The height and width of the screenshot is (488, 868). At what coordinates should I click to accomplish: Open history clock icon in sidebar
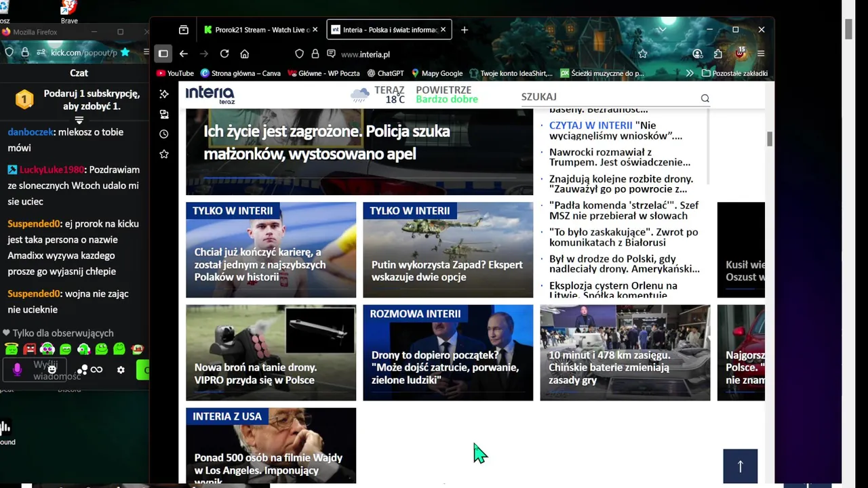164,134
